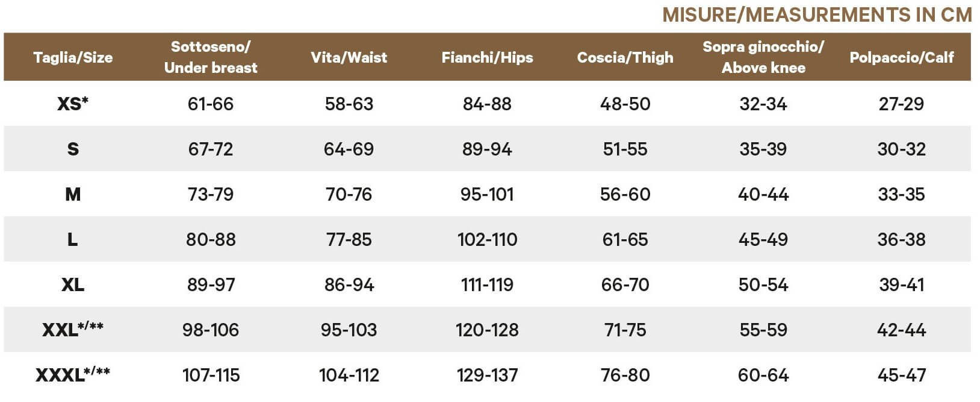
Task: Select the XL size row label
Action: (x=73, y=284)
